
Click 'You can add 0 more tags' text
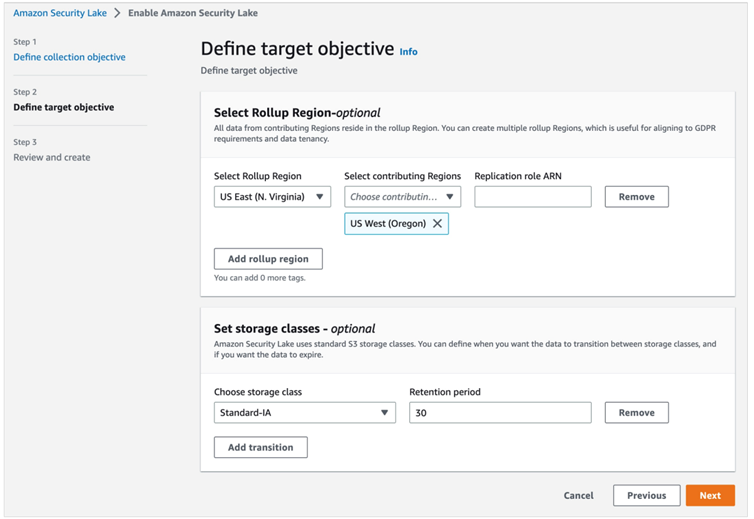pos(260,278)
